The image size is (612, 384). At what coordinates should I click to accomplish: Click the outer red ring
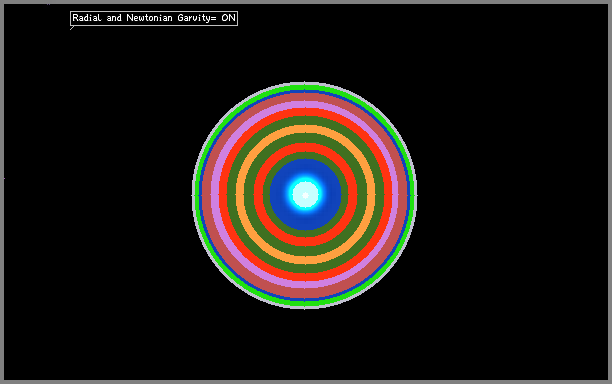305,277
